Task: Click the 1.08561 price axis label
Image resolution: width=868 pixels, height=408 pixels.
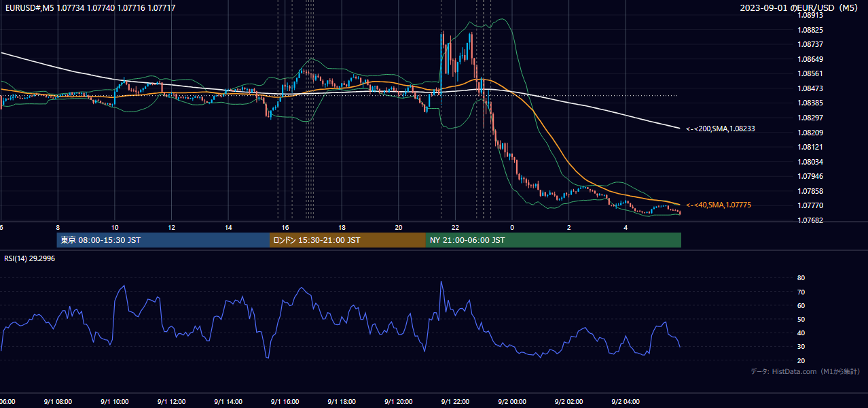Action: tap(811, 73)
